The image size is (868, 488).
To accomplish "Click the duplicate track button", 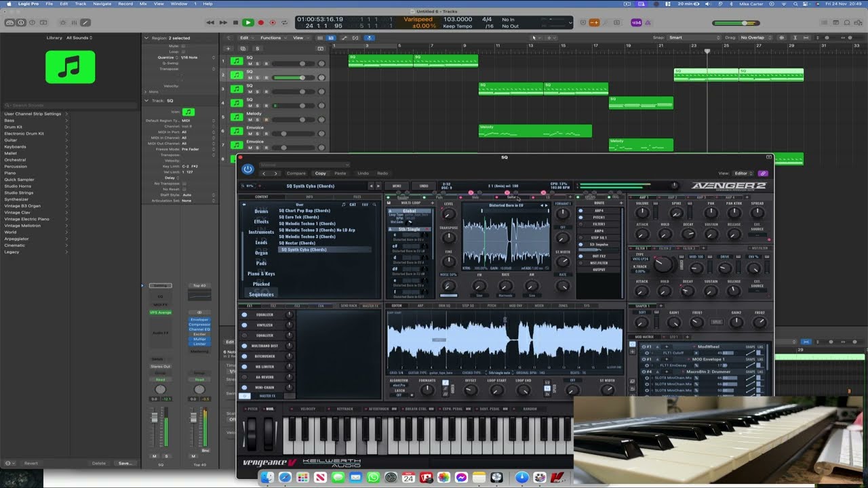I will tap(243, 49).
